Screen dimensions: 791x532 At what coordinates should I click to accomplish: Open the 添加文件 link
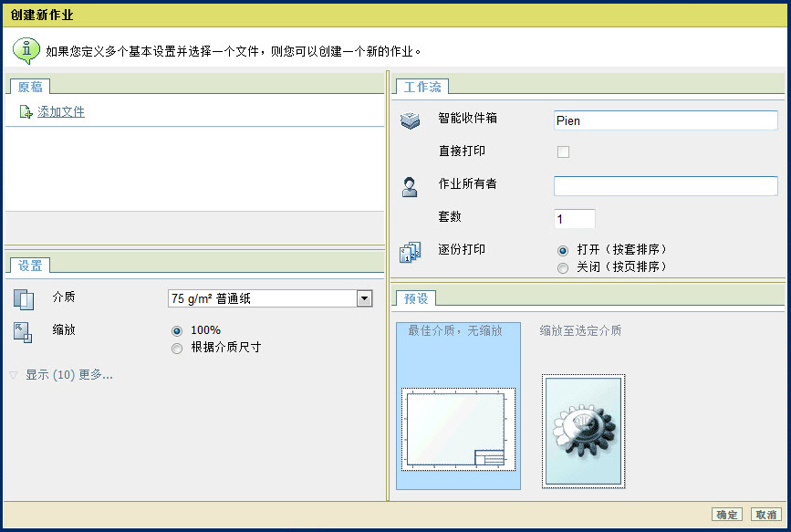tap(60, 111)
